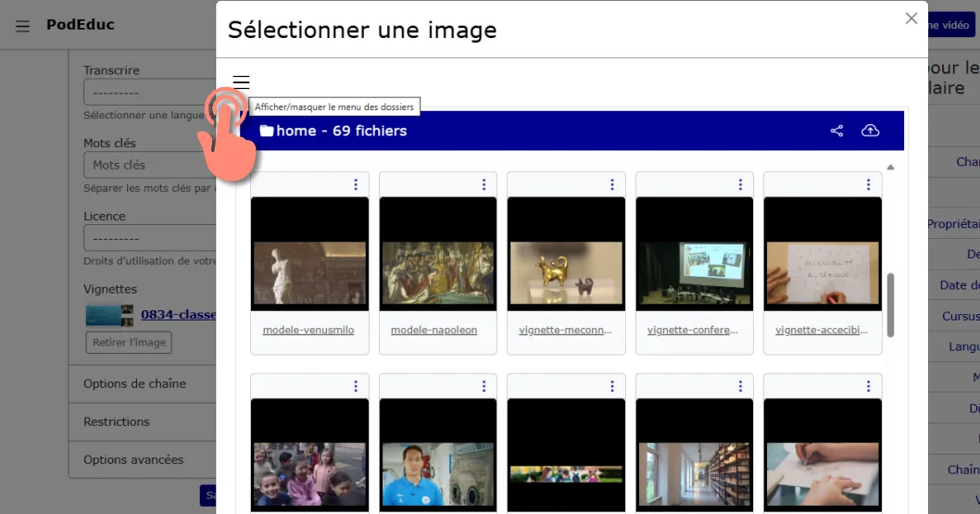The width and height of the screenshot is (980, 514).
Task: Expand the Options avancées section
Action: tap(143, 459)
